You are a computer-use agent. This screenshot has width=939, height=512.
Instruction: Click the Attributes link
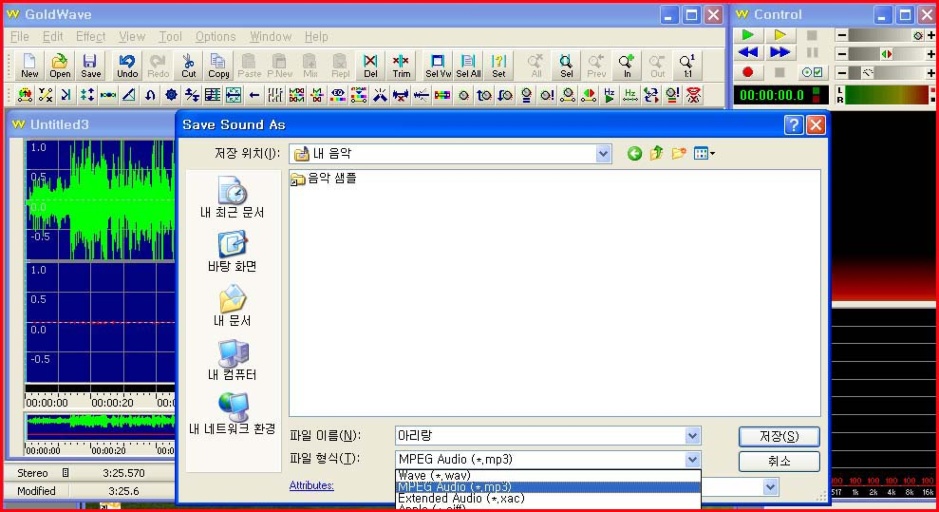tap(311, 485)
